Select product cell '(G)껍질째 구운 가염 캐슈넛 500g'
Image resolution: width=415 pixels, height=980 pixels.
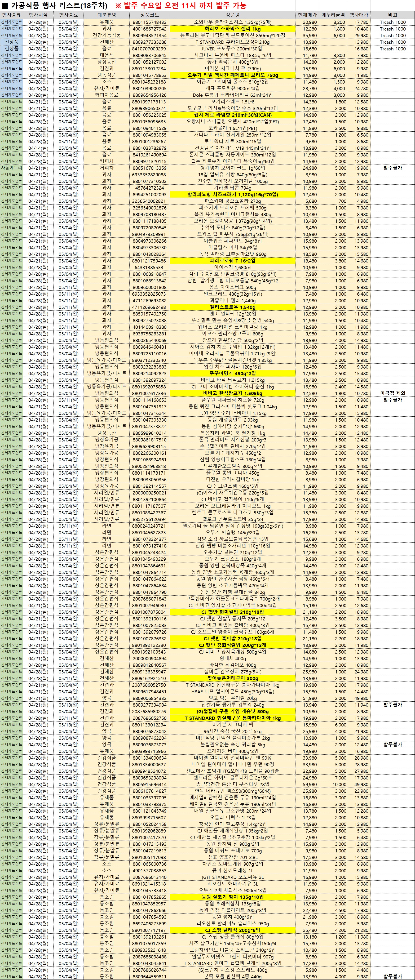click(x=233, y=711)
